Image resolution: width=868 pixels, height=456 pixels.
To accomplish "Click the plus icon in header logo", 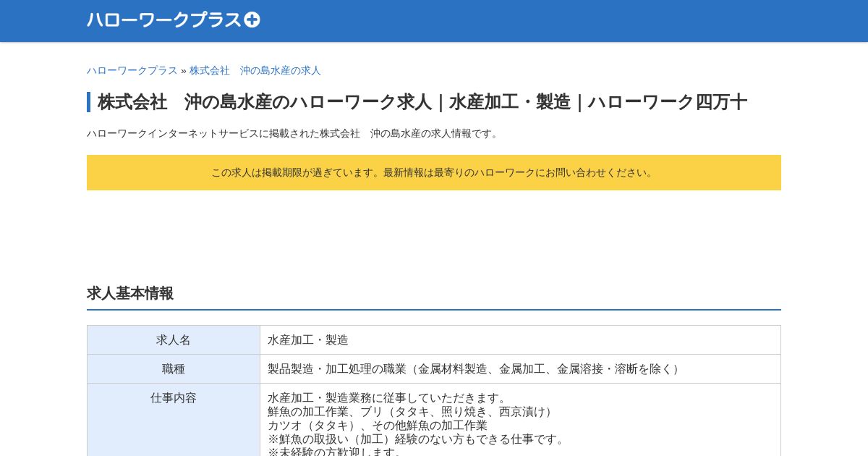I will (x=252, y=20).
